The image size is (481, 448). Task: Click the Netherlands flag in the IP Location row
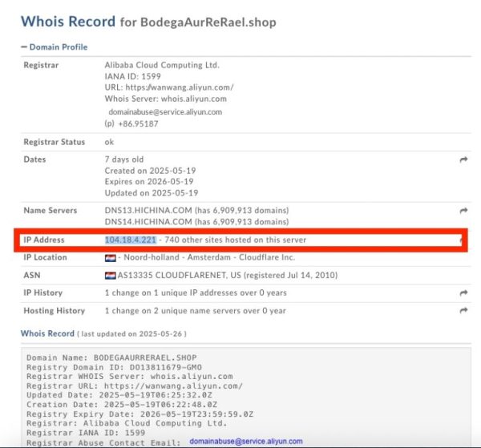coord(110,258)
